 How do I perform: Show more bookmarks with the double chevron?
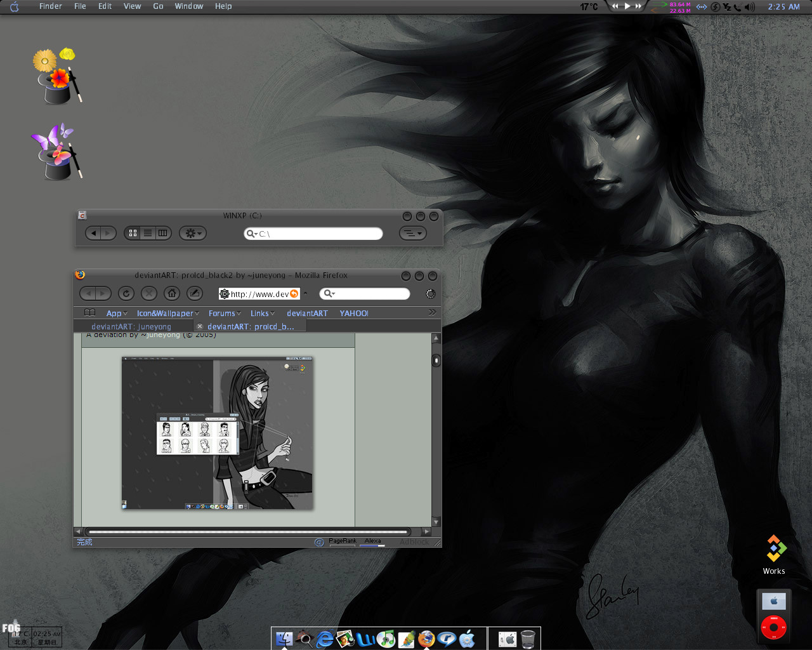pyautogui.click(x=432, y=312)
